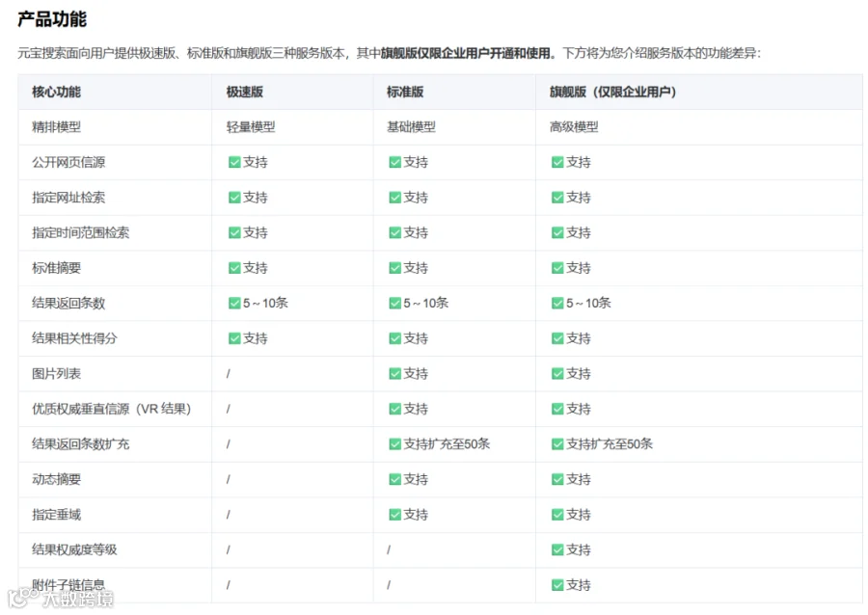Click the 结果权威度等级 row label
Screen dimensions: 868x615
(74, 549)
